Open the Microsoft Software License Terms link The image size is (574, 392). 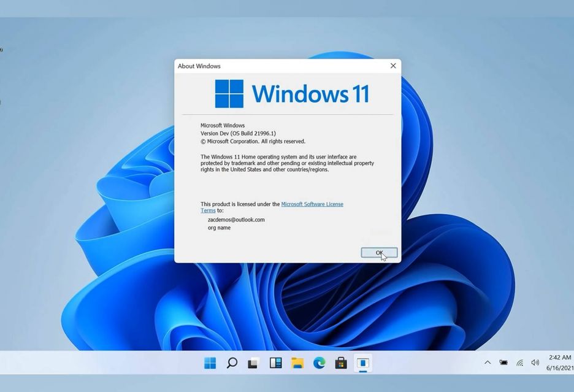click(312, 204)
